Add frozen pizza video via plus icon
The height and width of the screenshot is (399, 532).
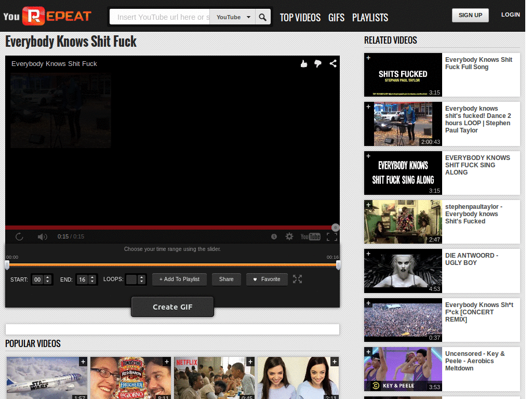point(167,362)
